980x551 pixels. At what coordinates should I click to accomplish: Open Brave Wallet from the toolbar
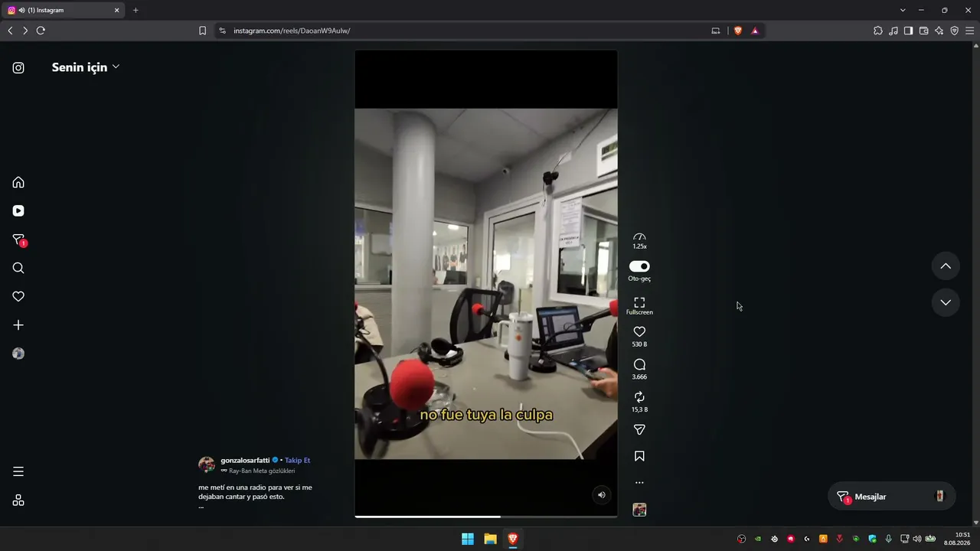tap(924, 31)
